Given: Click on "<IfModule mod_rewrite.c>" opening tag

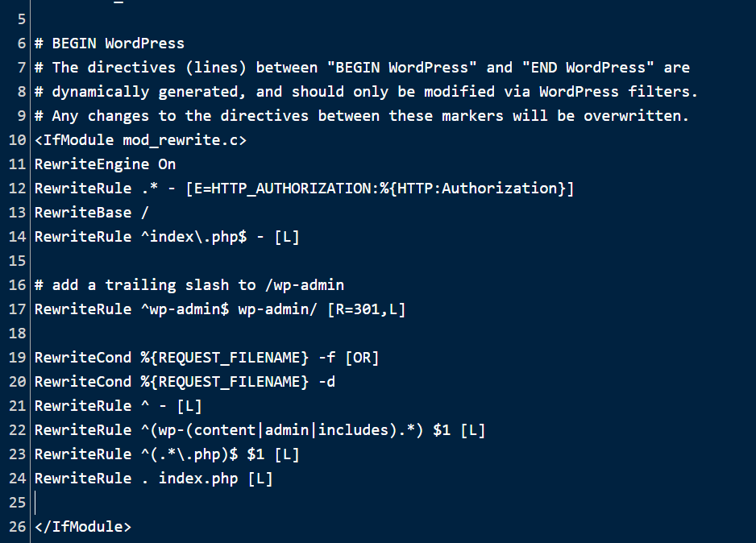Looking at the screenshot, I should (x=140, y=140).
